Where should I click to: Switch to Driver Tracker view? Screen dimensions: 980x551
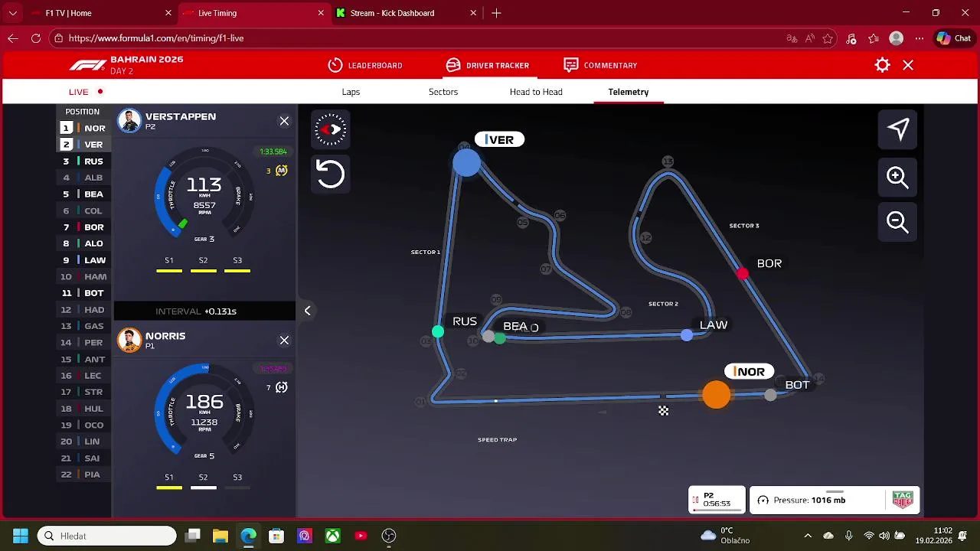(488, 65)
